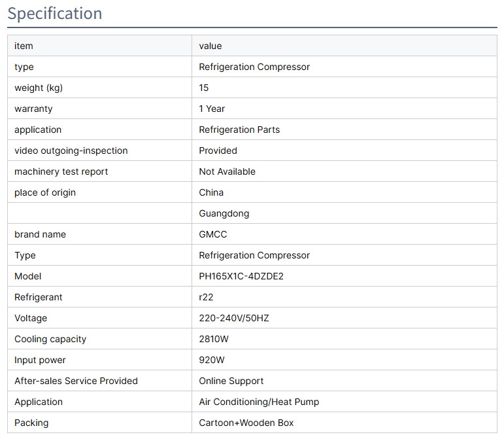Click the weight (kg) label
Screen dimensions: 504x441
(x=39, y=88)
